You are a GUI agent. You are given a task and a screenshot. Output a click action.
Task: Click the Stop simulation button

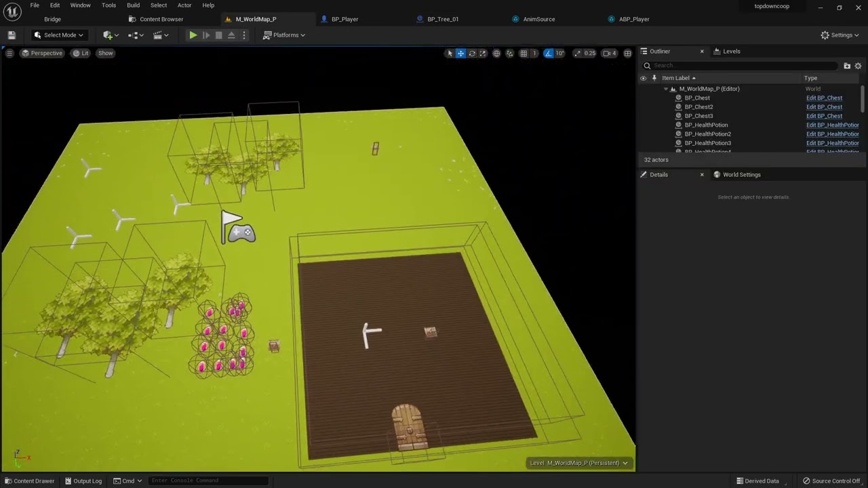(x=218, y=35)
